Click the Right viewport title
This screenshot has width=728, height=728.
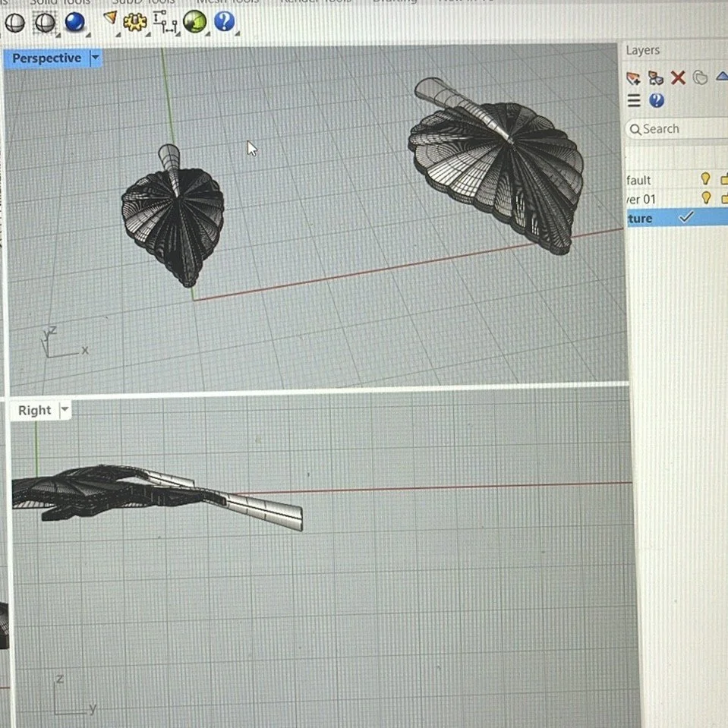coord(34,411)
